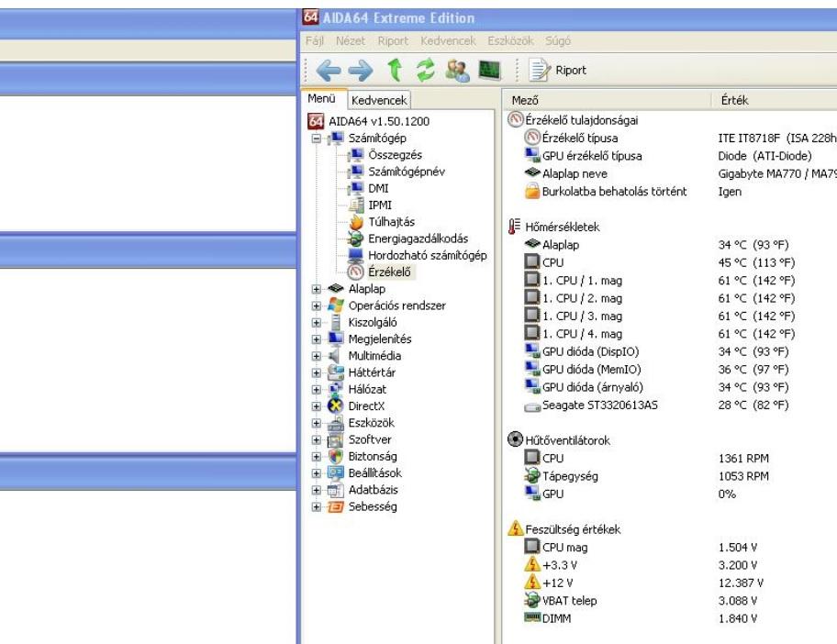
Task: Collapse the Számítógép tree node
Action: point(316,139)
